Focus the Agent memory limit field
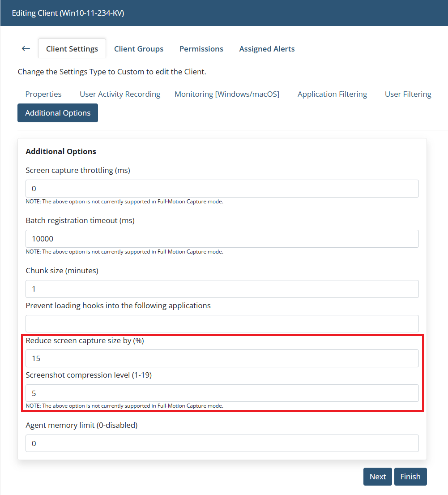Image resolution: width=448 pixels, height=495 pixels. click(x=222, y=443)
